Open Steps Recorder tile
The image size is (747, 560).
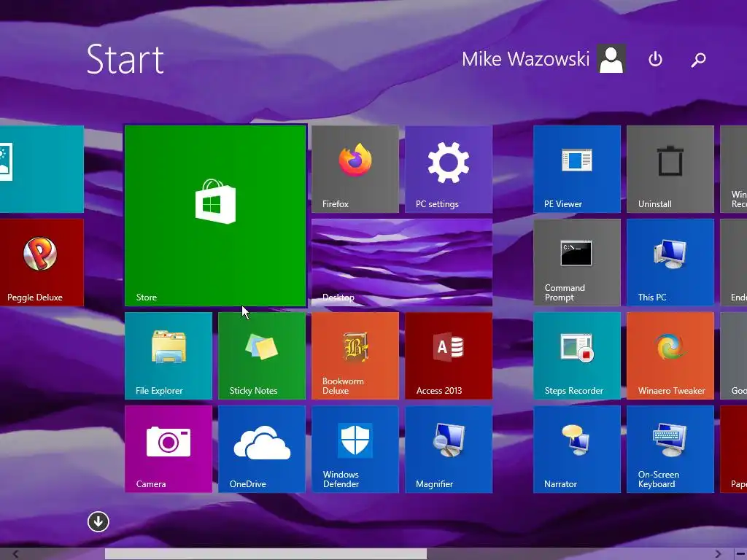[577, 356]
